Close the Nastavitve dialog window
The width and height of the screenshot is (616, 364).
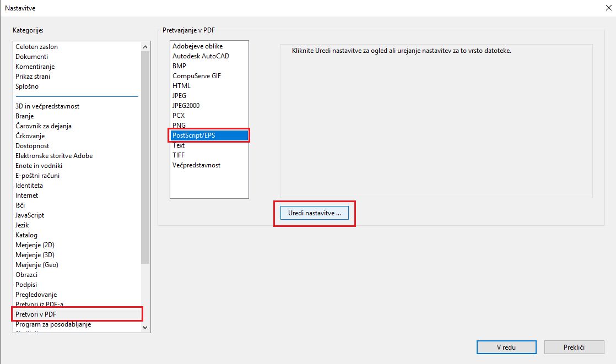click(x=608, y=8)
